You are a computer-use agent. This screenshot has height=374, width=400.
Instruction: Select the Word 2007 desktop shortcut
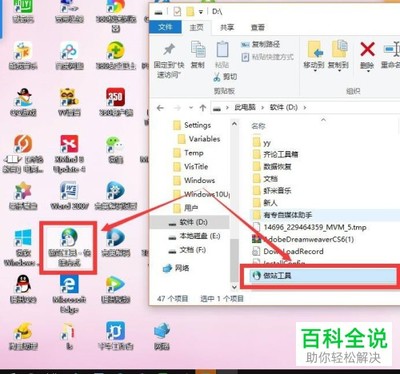click(69, 195)
